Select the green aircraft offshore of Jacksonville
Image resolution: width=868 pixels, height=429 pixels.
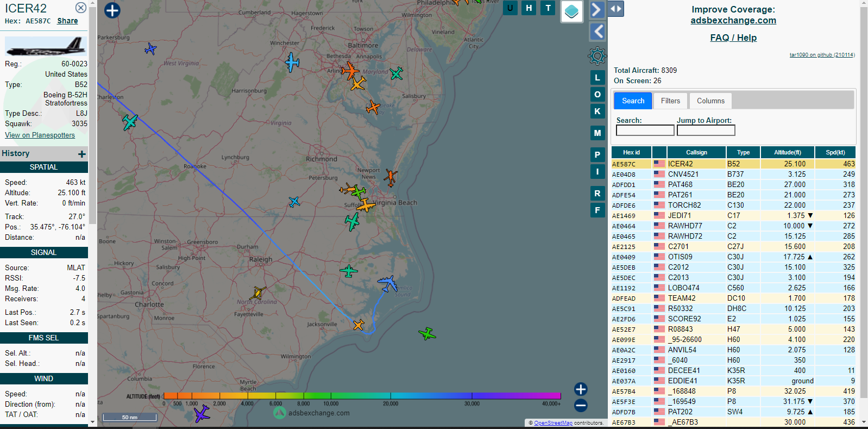click(x=427, y=333)
